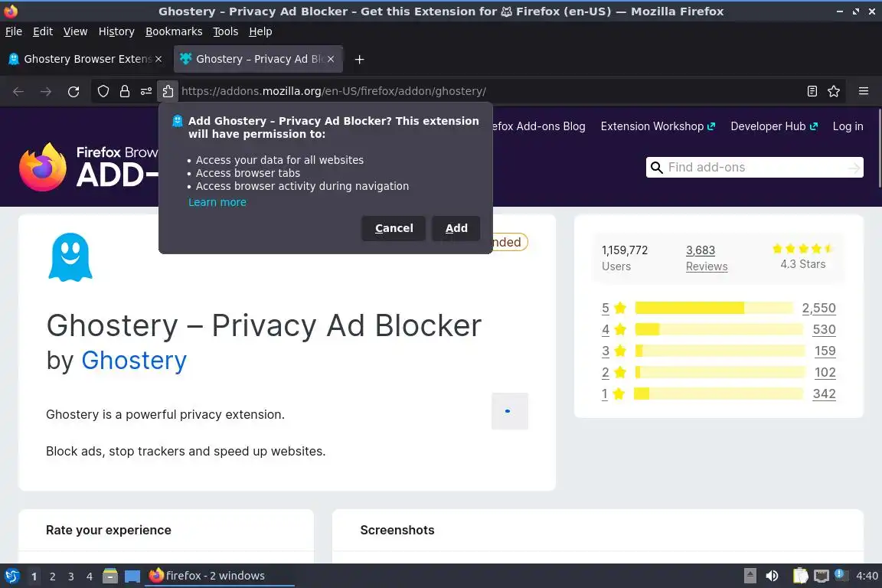882x588 pixels.
Task: Click the browser Back arrow
Action: pyautogui.click(x=18, y=91)
